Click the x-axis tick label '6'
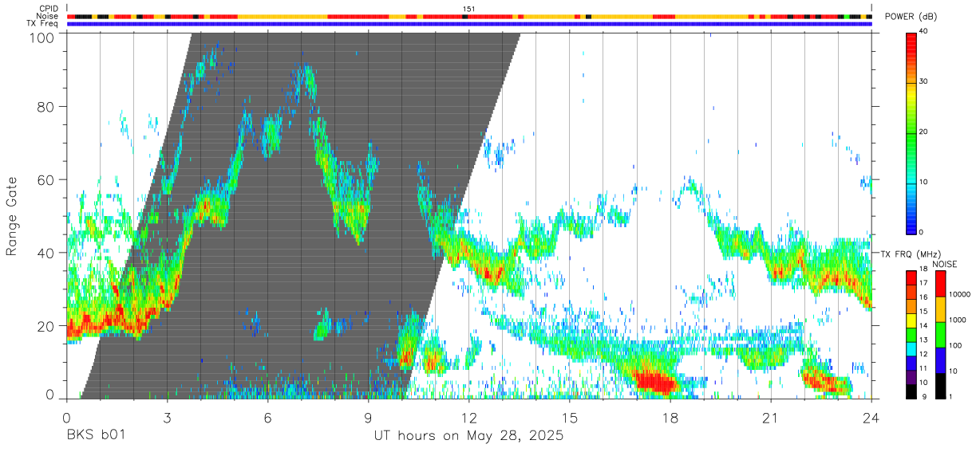The height and width of the screenshot is (452, 980). pos(267,418)
